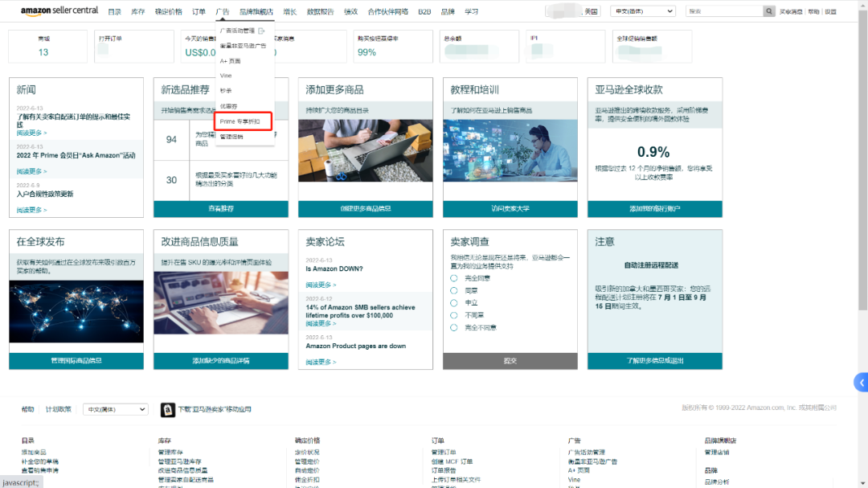Viewport: 868px width, 488px height.
Task: Click the search magnifier button
Action: [x=769, y=11]
